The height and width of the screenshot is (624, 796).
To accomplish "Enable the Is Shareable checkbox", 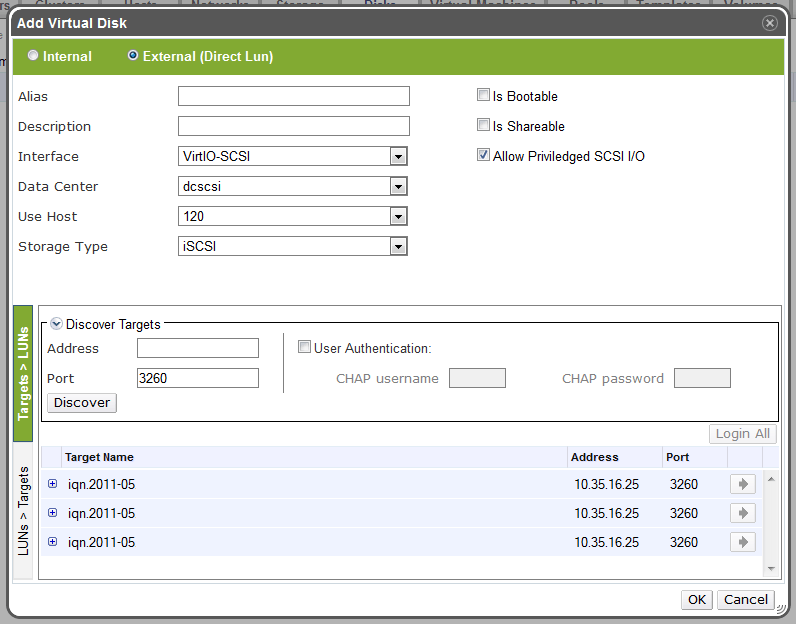I will (x=484, y=126).
